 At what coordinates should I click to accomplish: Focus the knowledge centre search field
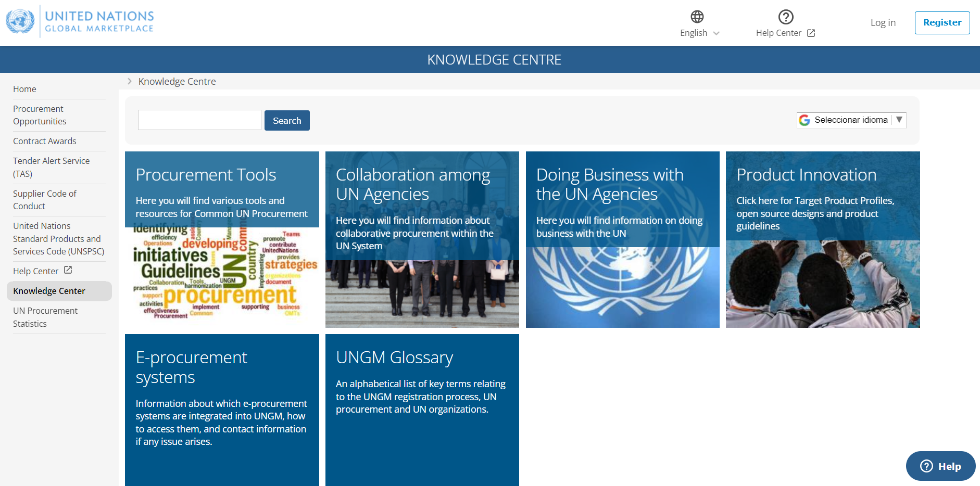[x=199, y=120]
